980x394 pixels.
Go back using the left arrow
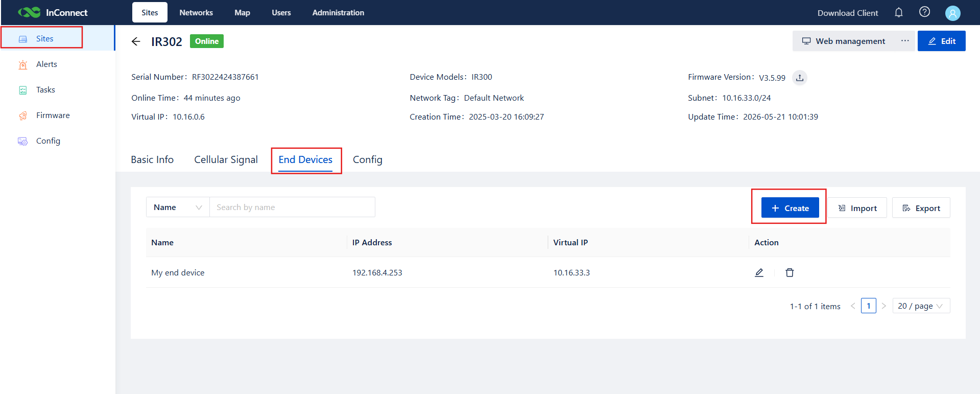[136, 41]
